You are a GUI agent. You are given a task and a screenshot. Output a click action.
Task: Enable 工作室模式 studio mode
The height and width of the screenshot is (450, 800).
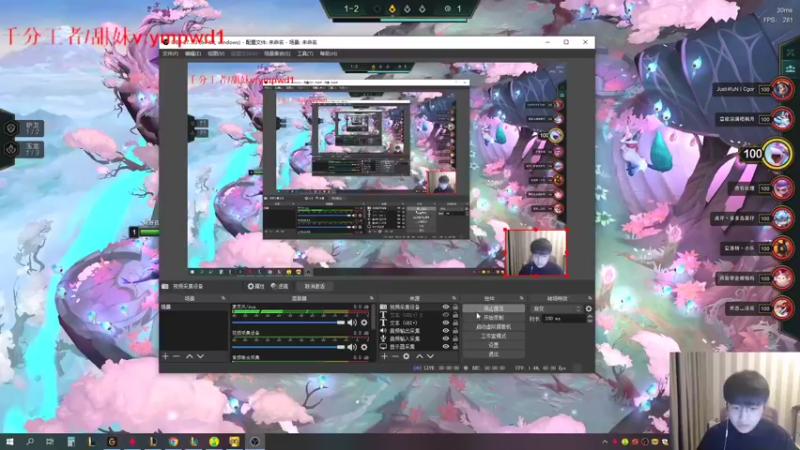pyautogui.click(x=493, y=336)
